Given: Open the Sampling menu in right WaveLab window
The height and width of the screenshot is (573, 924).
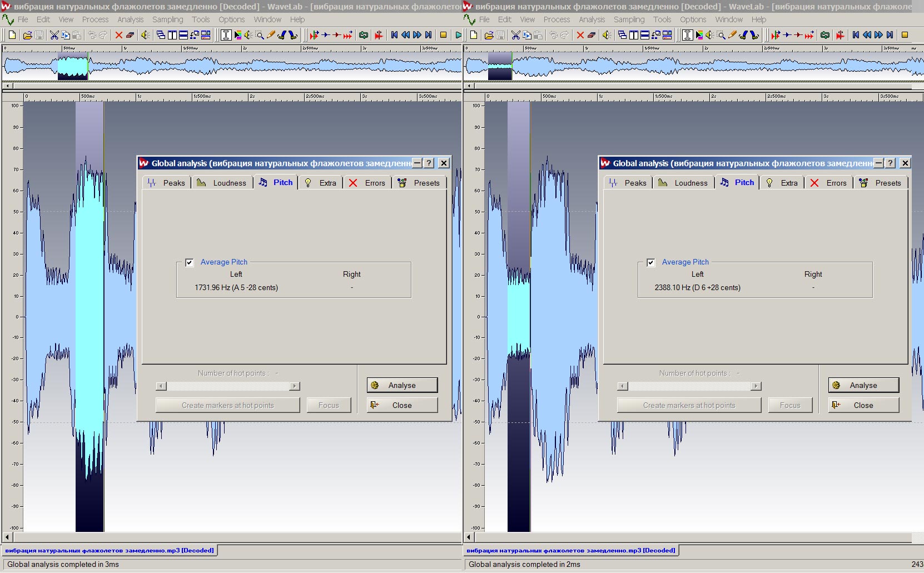Looking at the screenshot, I should pos(629,19).
